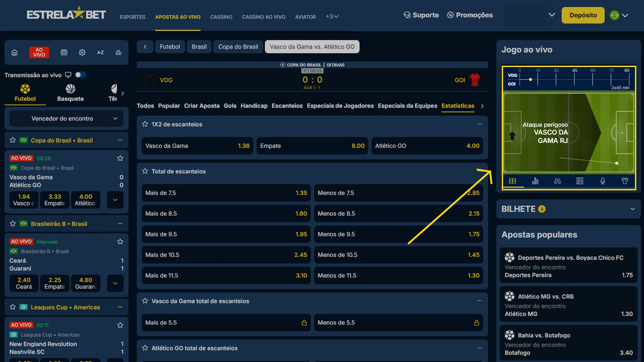Screen dimensions: 644x362
Task: Open Promoções from the header
Action: point(470,15)
